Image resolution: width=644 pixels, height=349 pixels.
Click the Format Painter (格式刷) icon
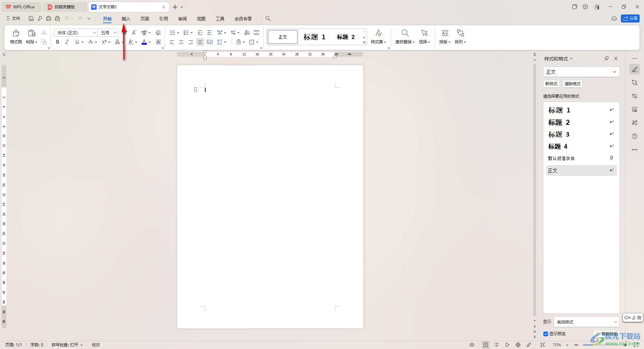tap(16, 33)
